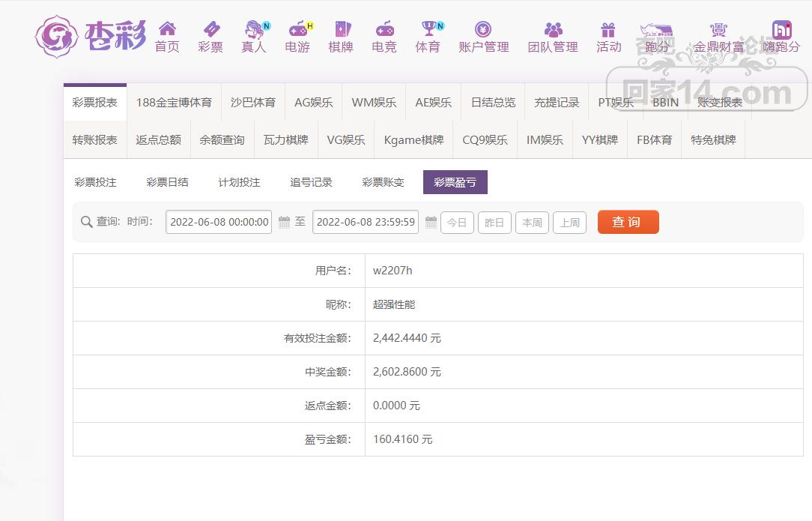The image size is (812, 521).
Task: Click the start time input field
Action: (x=219, y=222)
